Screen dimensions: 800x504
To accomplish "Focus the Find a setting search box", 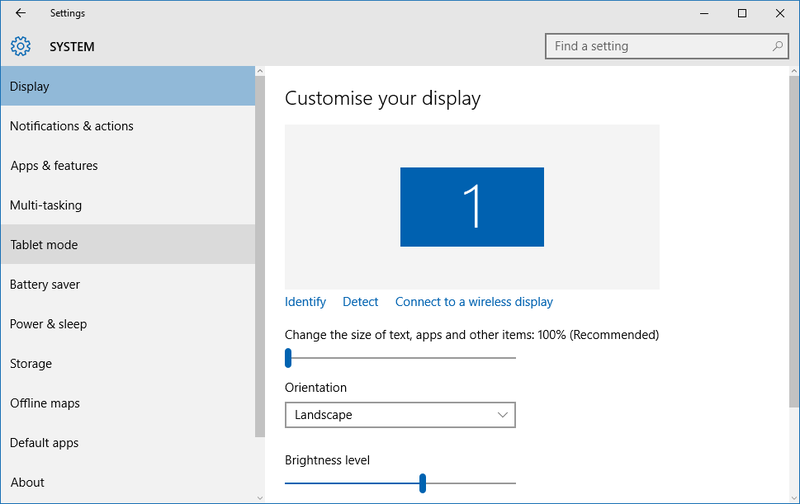I will point(667,46).
